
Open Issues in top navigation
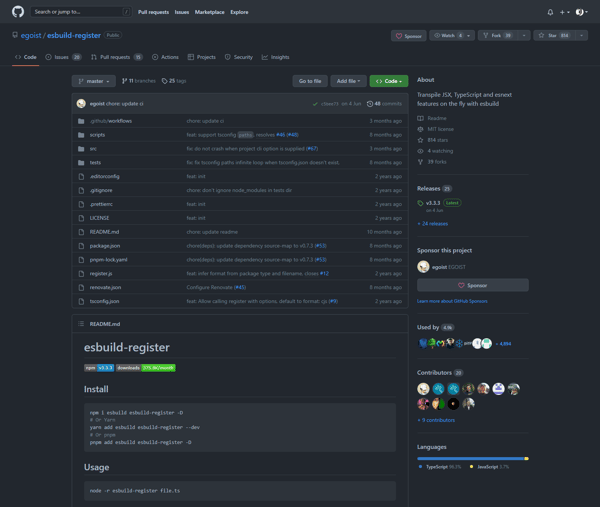point(182,12)
